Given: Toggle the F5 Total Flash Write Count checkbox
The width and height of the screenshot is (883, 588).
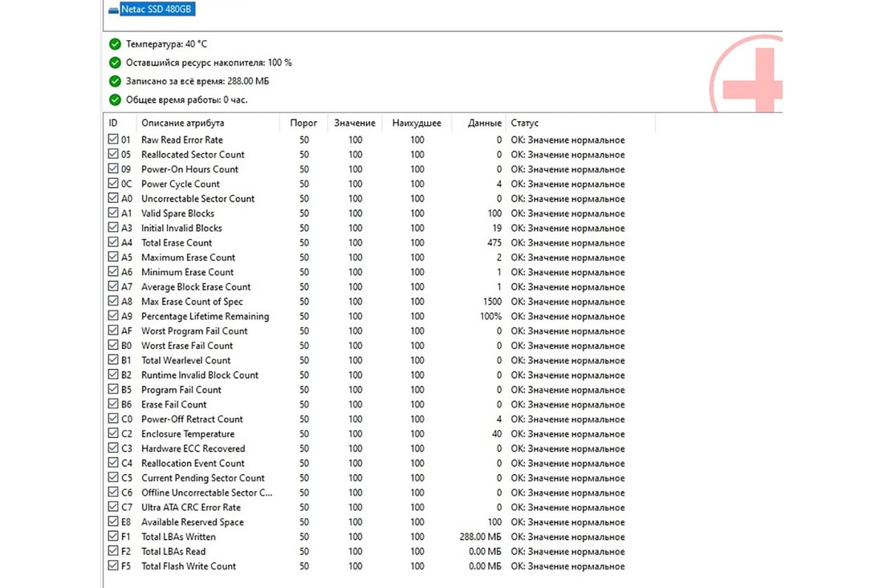Looking at the screenshot, I should click(x=113, y=566).
